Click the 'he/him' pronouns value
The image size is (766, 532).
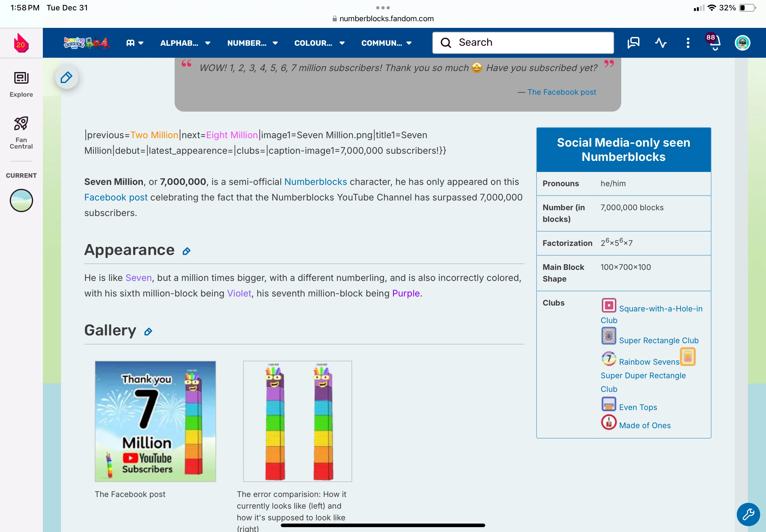613,183
